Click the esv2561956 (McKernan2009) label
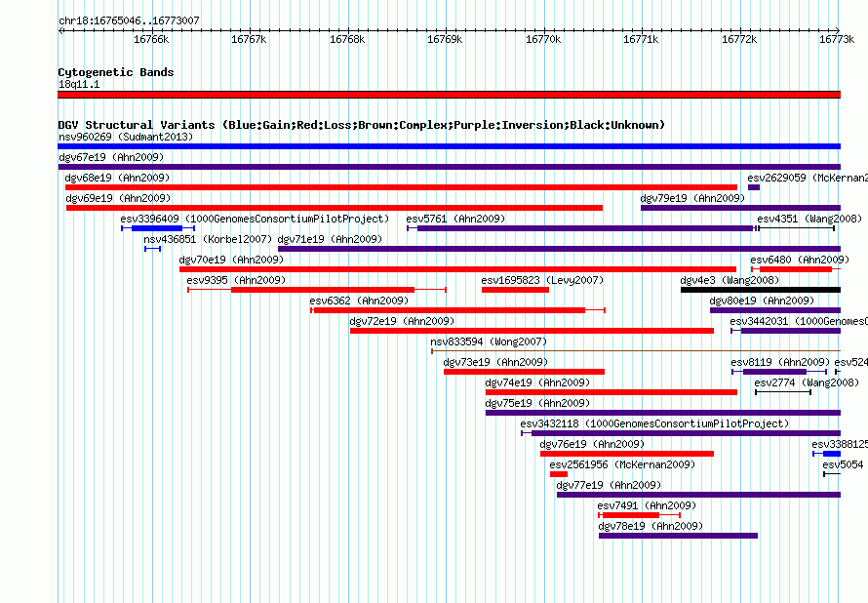868x603 pixels. [x=623, y=464]
